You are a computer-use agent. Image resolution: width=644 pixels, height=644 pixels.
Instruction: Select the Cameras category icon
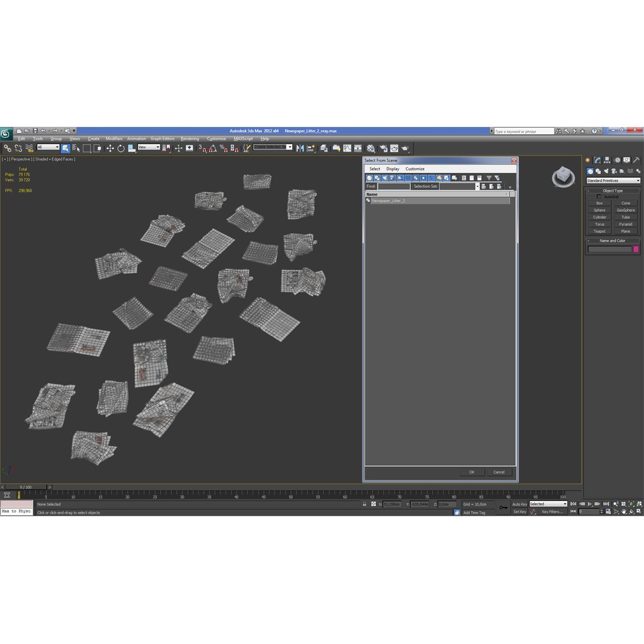coord(614,171)
